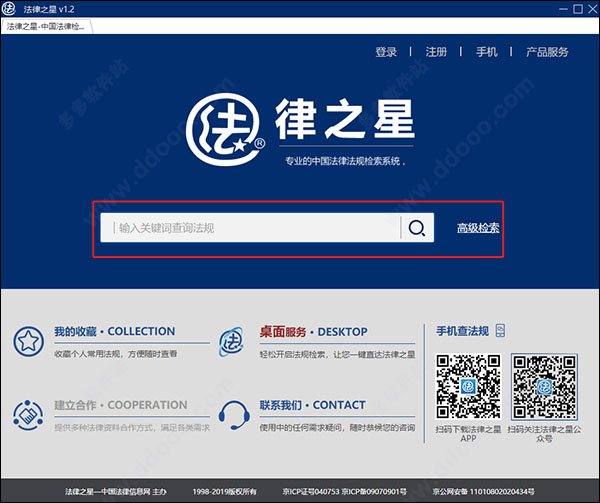Image resolution: width=600 pixels, height=503 pixels.
Task: Click 扫码关注法律之星公众号 caption
Action: coord(544,434)
